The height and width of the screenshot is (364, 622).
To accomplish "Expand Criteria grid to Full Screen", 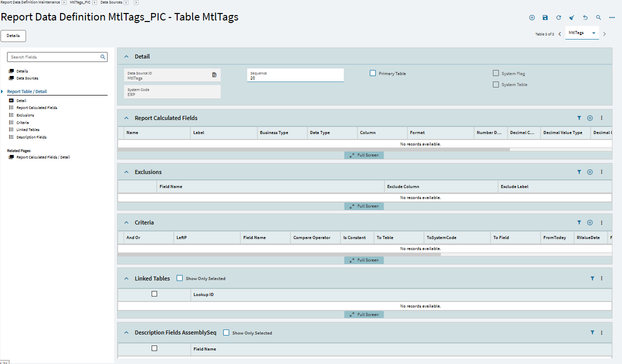I will click(x=364, y=260).
